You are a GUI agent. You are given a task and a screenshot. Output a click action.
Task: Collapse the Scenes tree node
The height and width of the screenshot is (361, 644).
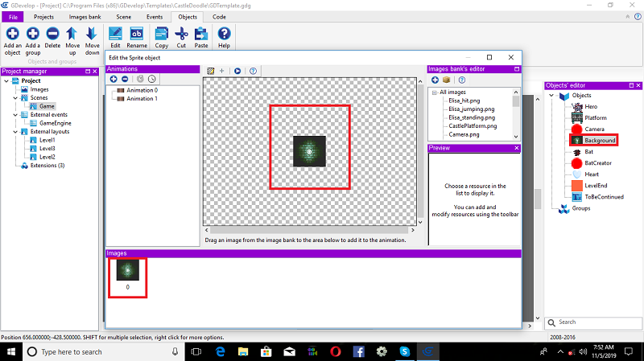pyautogui.click(x=15, y=97)
